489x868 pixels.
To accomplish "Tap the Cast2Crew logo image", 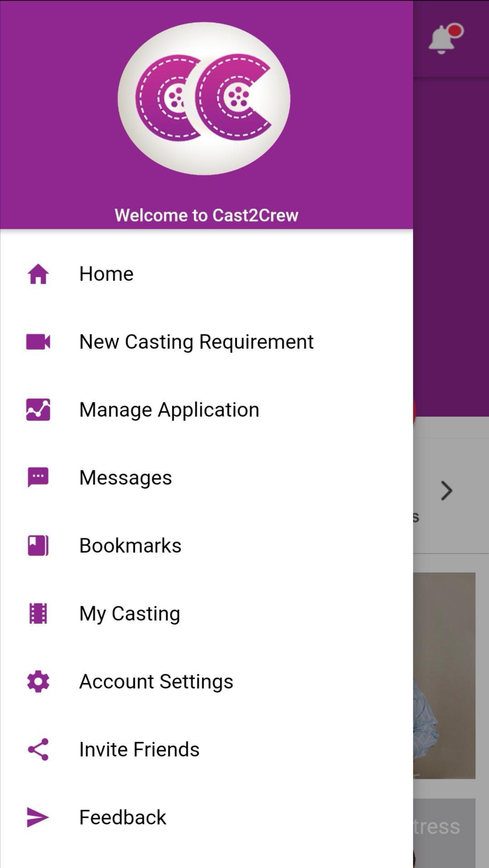I will pos(204,99).
